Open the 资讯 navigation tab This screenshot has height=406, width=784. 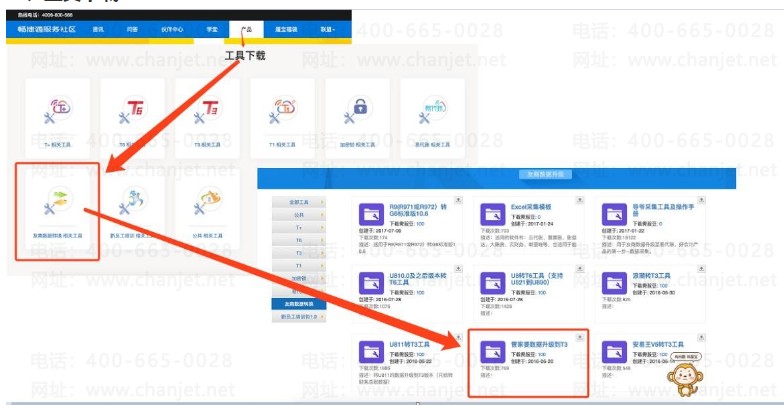(98, 30)
